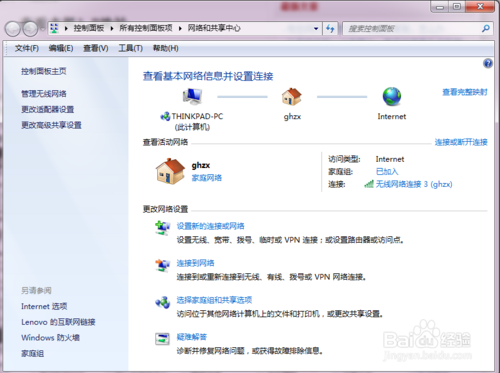Open the 文件(F) menu
Screen dimensions: 500x373
coord(27,49)
